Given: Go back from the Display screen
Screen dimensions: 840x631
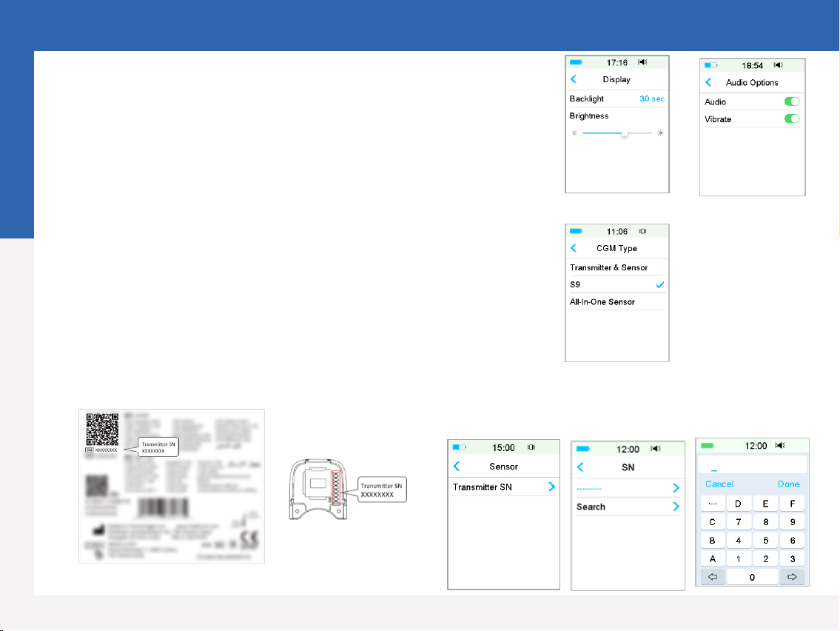Looking at the screenshot, I should pyautogui.click(x=574, y=79).
